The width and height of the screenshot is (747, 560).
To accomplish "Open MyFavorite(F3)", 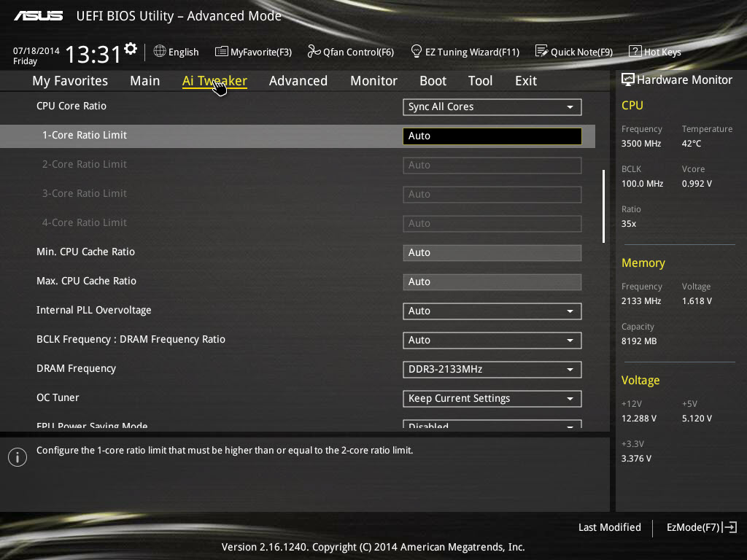I will coord(253,52).
